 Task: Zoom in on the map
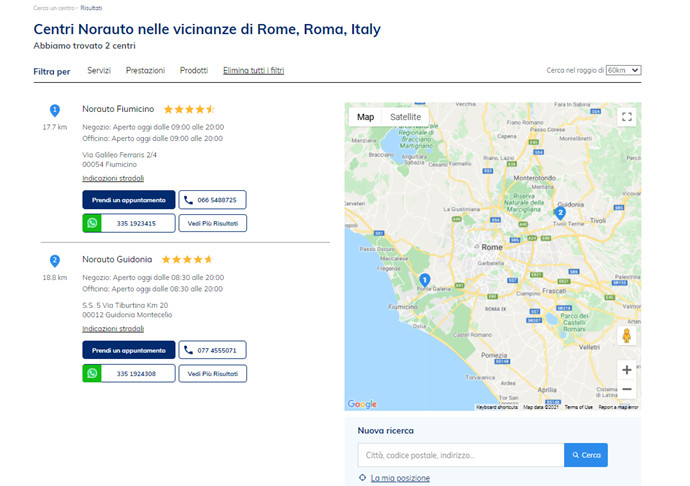(x=627, y=370)
